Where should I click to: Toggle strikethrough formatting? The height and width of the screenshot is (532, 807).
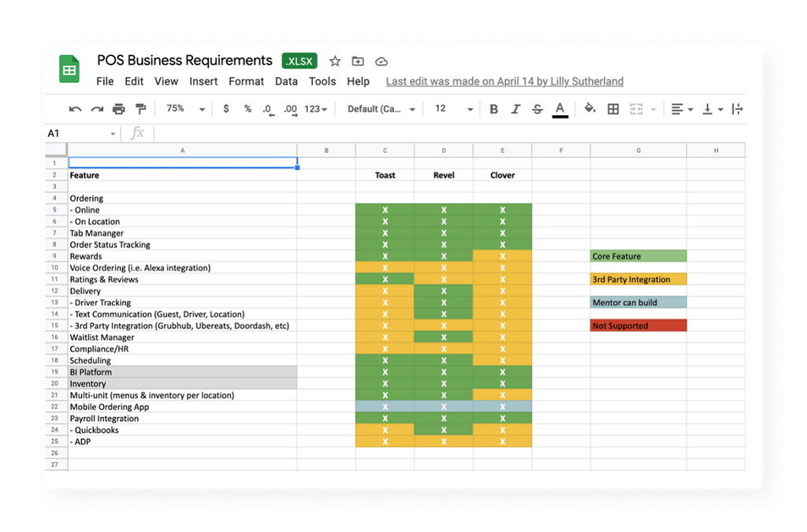pos(537,109)
